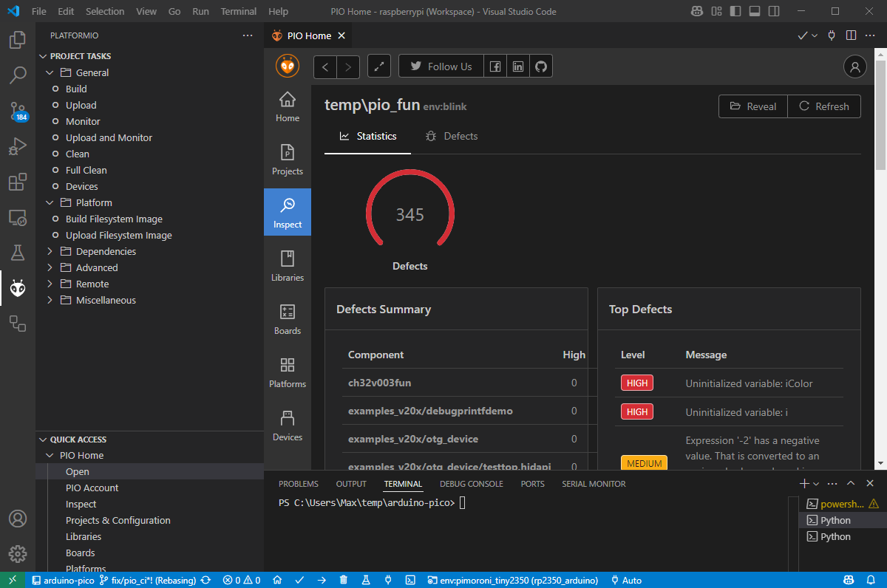Open the Manage gear in activity bar
The width and height of the screenshot is (887, 588).
coord(18,554)
